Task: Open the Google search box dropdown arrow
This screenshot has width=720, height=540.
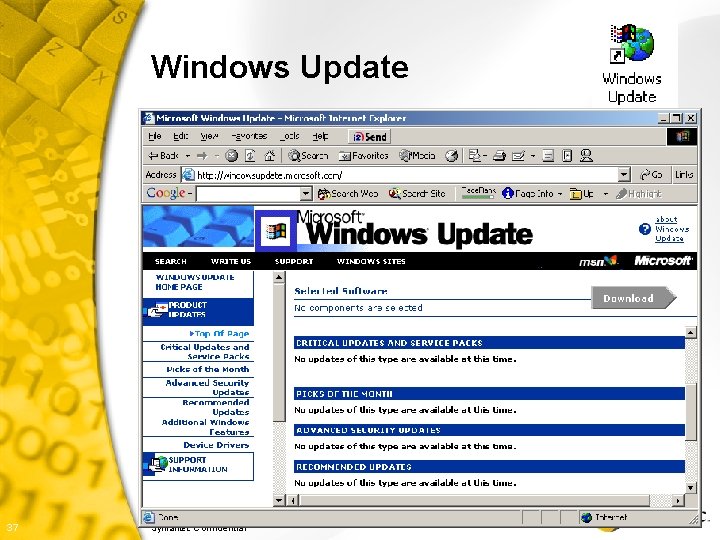Action: coord(306,194)
